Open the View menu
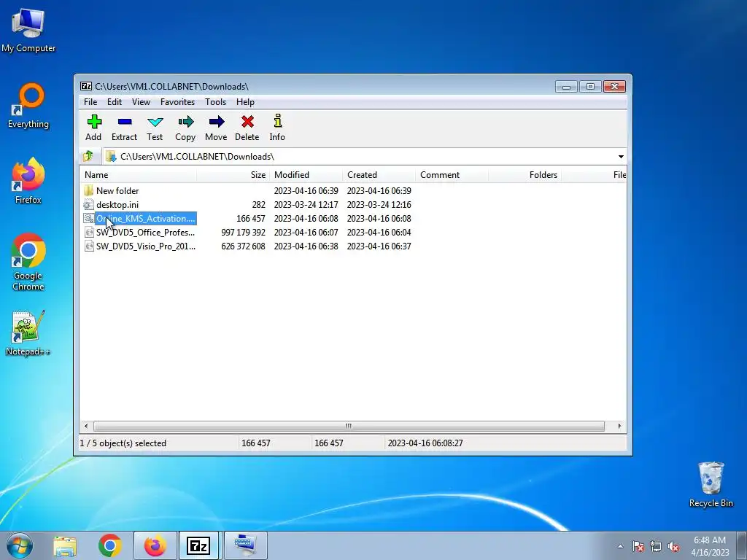 (141, 102)
